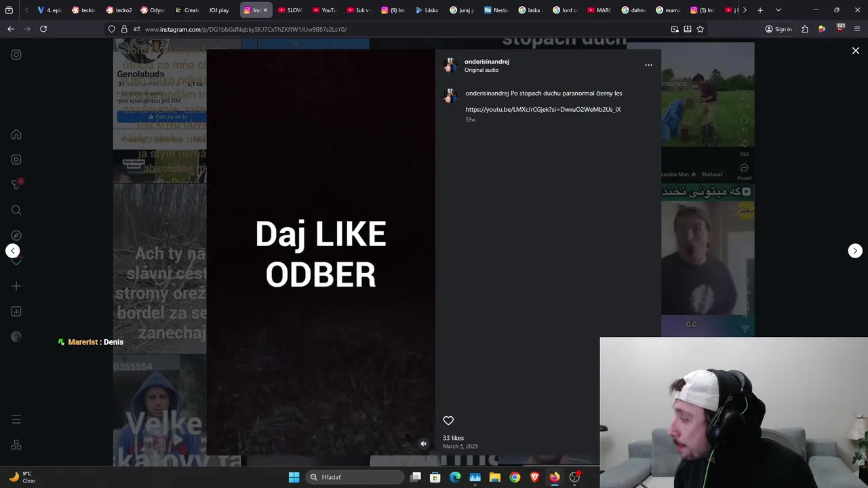The image size is (868, 488).
Task: Open Search in the Instagram sidebar
Action: (x=16, y=210)
